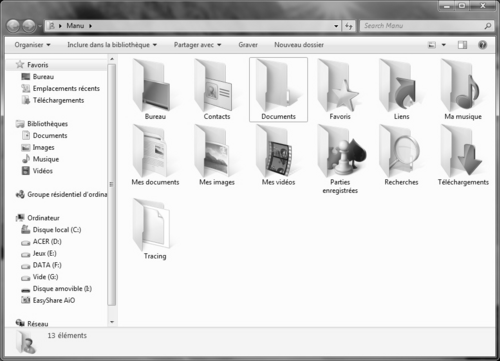Select Disque local (C:) in navigation pane
This screenshot has height=361, width=500.
coord(51,230)
